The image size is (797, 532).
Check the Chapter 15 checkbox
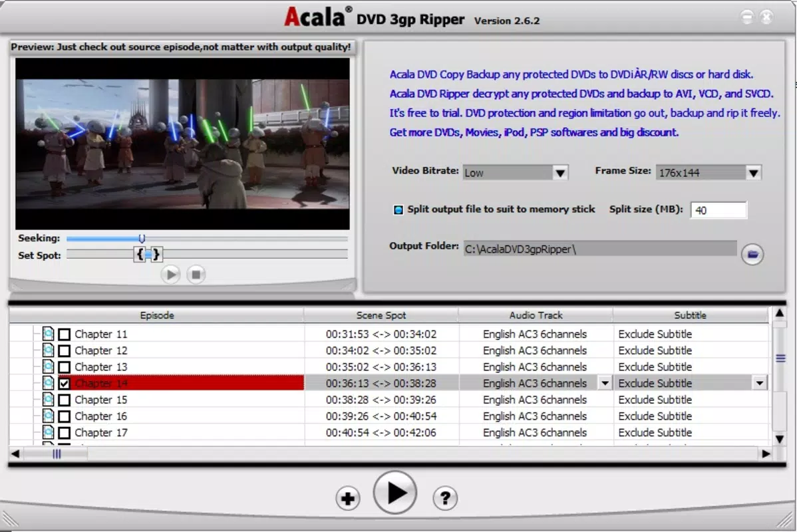[64, 400]
